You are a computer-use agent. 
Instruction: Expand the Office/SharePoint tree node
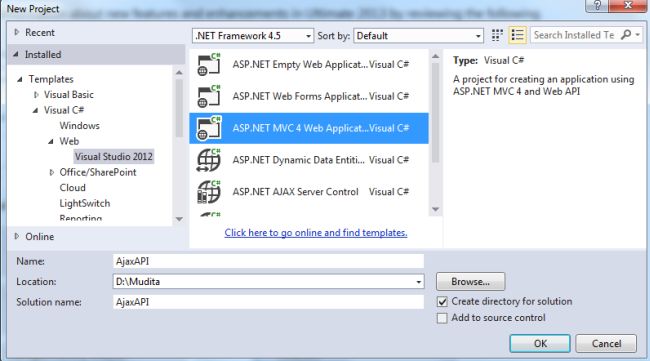51,172
